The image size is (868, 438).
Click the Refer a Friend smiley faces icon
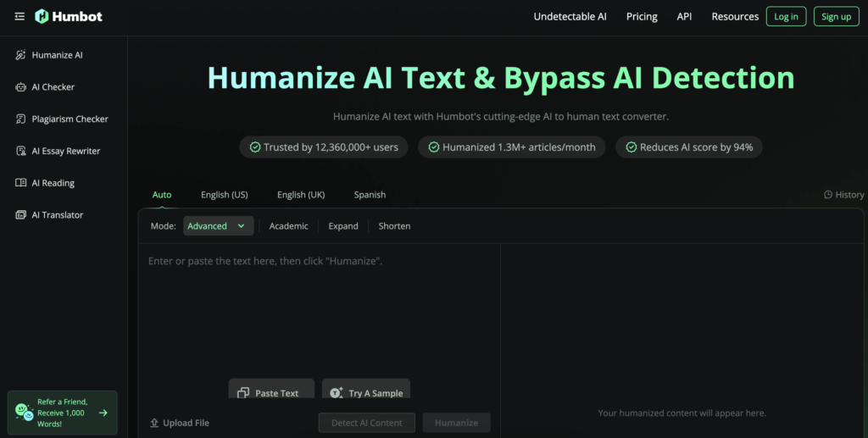[25, 412]
